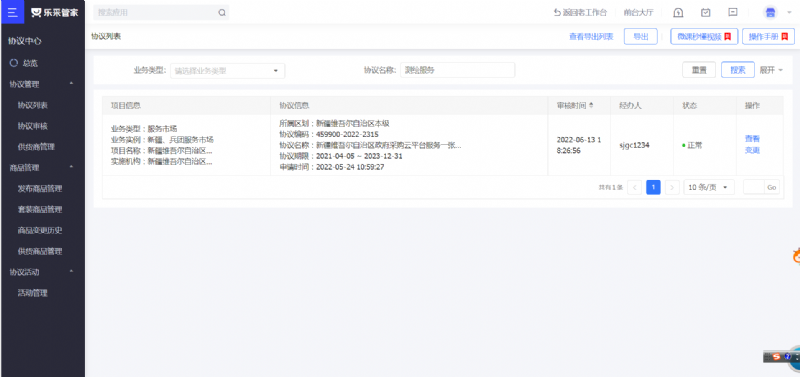This screenshot has height=377, width=800.
Task: Click 业务类型:服务市场 text
Action: coord(144,129)
